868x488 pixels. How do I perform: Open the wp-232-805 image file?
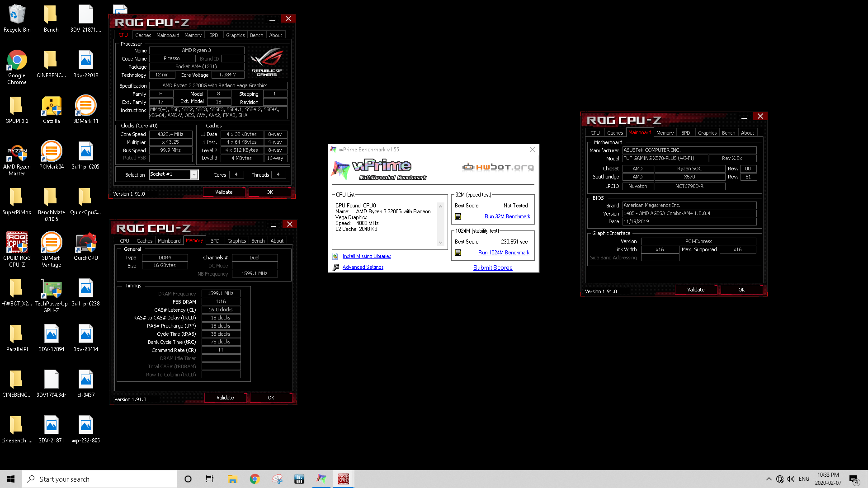(85, 429)
